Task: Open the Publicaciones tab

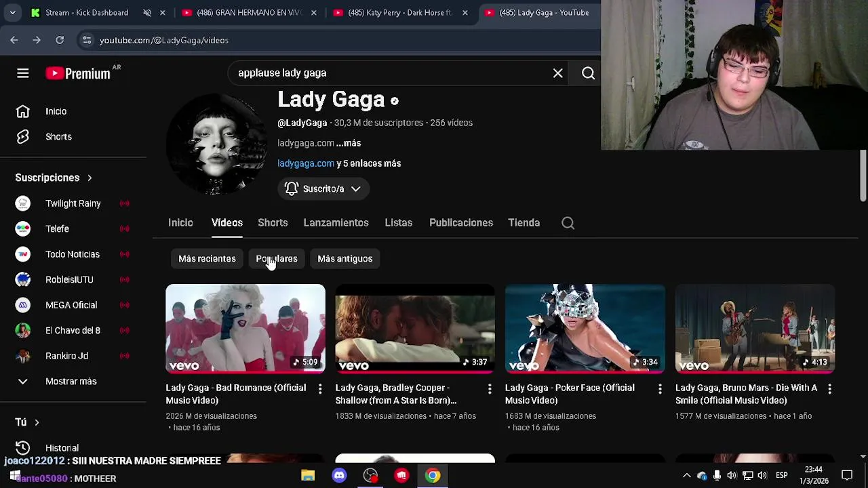Action: tap(461, 223)
